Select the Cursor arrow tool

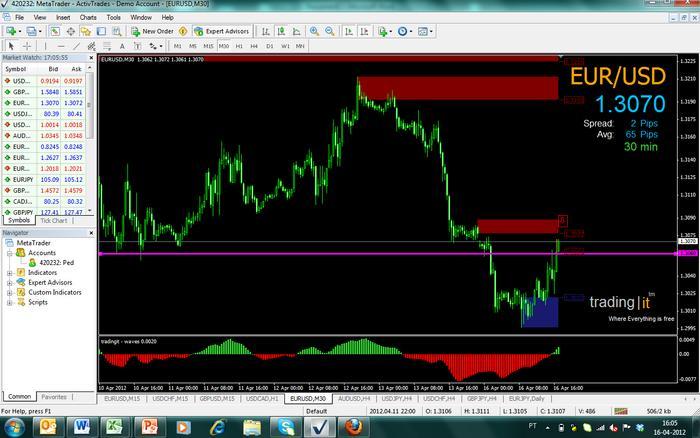(x=11, y=46)
